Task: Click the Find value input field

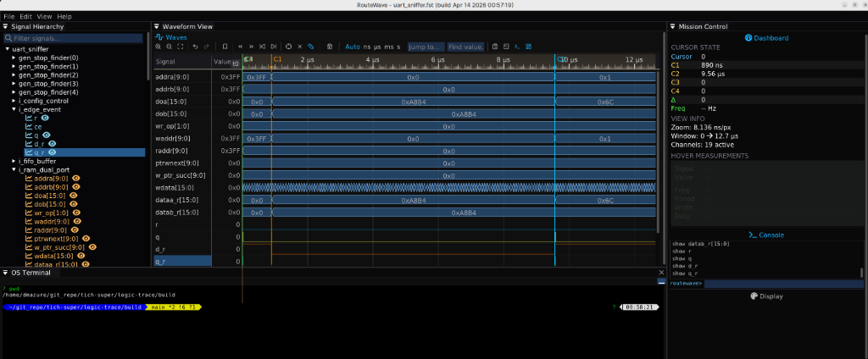Action: pyautogui.click(x=465, y=47)
